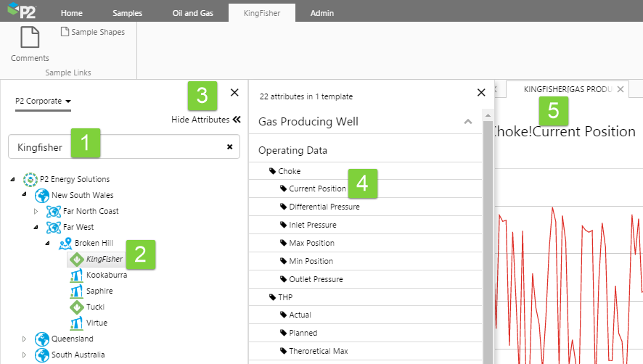Expand the Far North Coast node

point(36,211)
